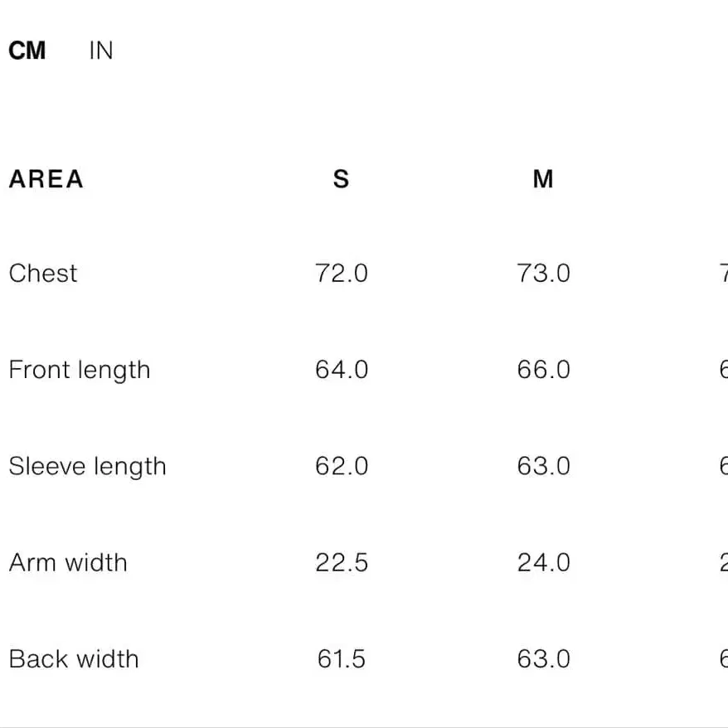Click the Arm width row label

tap(68, 562)
